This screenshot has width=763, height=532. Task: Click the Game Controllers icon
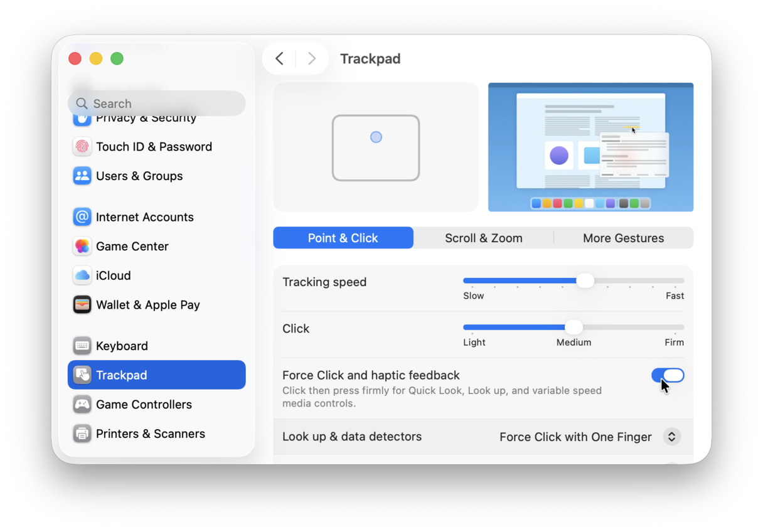(x=82, y=404)
